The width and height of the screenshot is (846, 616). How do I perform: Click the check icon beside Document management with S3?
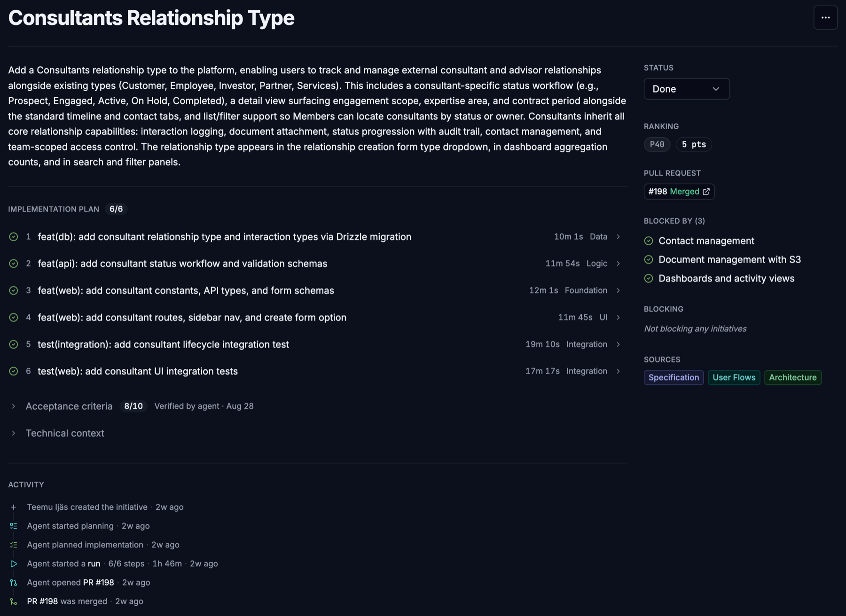tap(649, 259)
